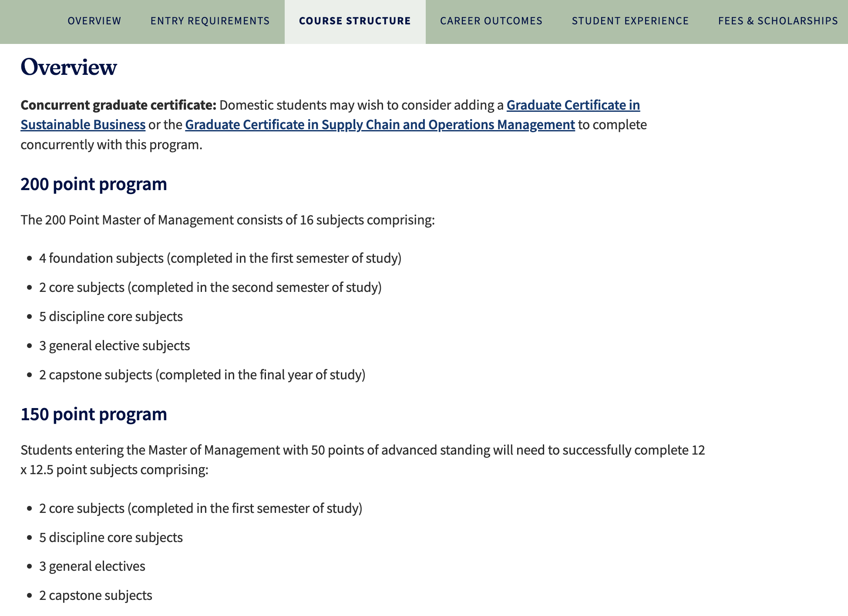Click the '3 general electives' bullet item
Image resolution: width=848 pixels, height=616 pixels.
(92, 566)
